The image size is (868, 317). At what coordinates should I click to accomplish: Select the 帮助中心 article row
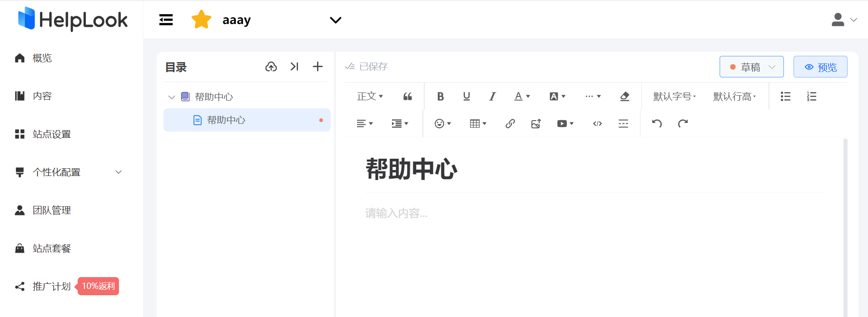(x=247, y=120)
